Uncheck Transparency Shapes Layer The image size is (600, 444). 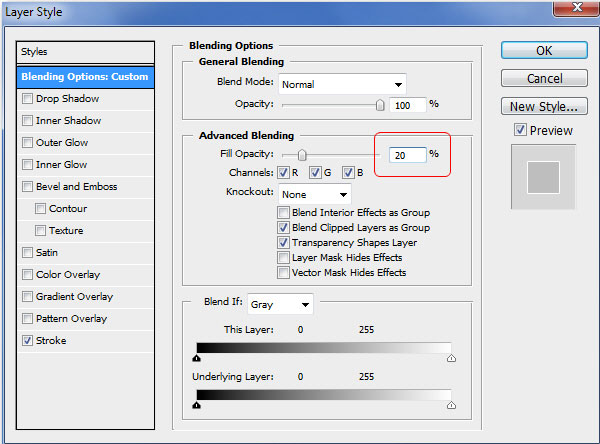(x=283, y=243)
